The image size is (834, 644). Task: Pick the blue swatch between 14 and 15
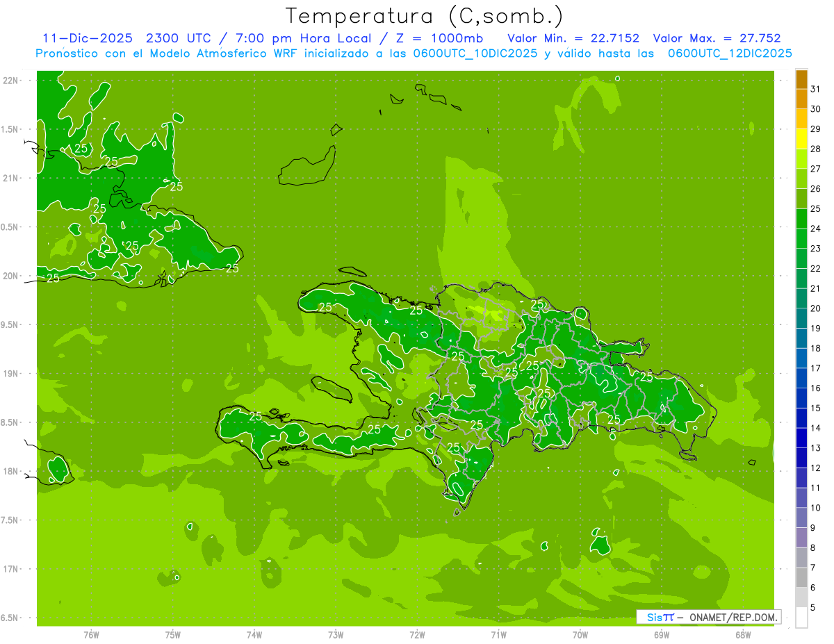tap(801, 418)
